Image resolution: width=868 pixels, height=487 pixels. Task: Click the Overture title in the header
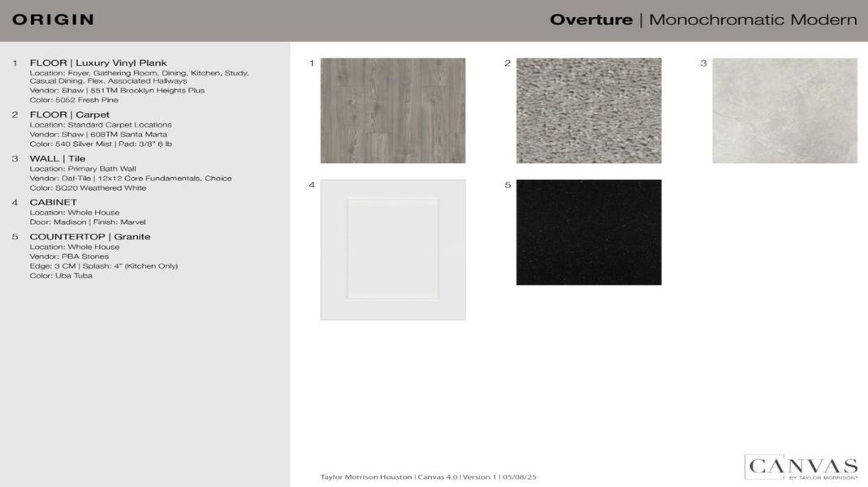tap(593, 18)
